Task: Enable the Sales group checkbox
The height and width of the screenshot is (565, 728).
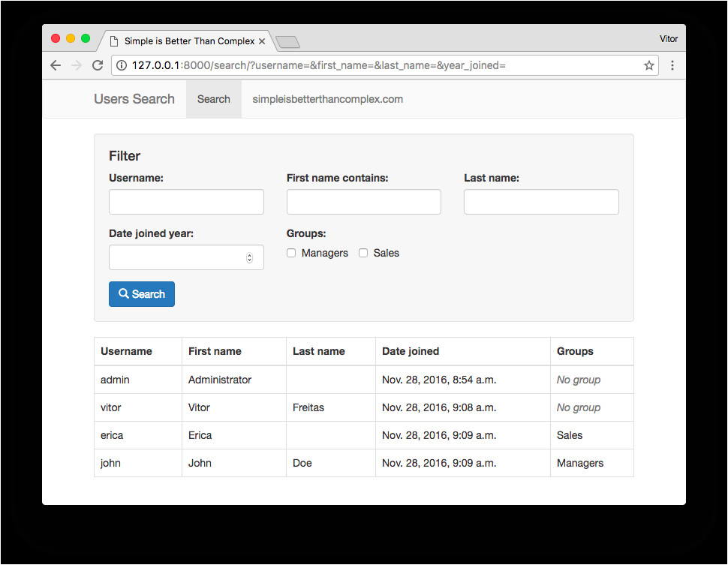Action: tap(363, 253)
